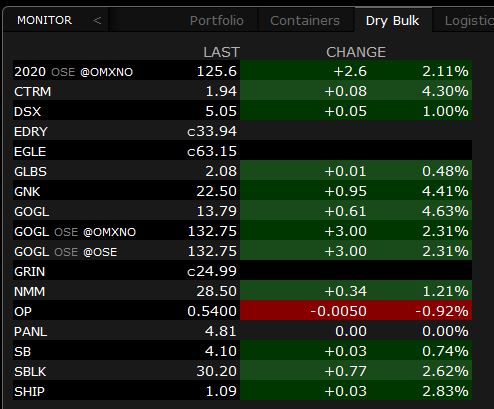
Task: Select the 2020 OSE @OMXNO row
Action: (x=242, y=70)
